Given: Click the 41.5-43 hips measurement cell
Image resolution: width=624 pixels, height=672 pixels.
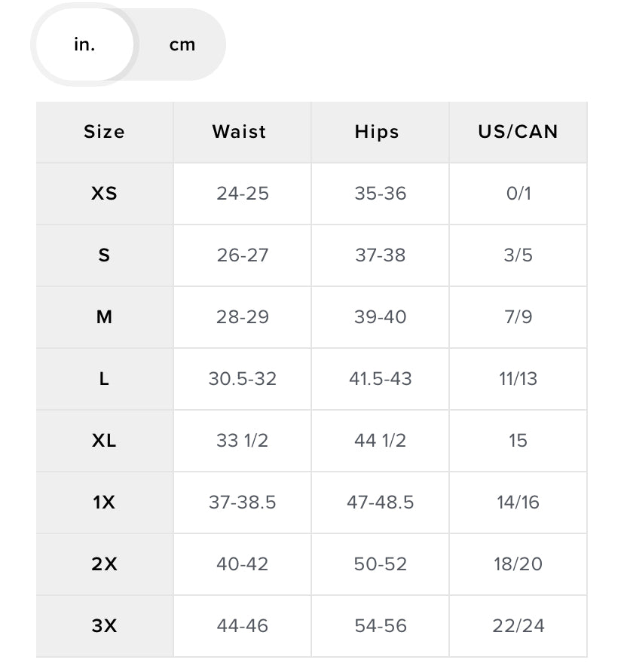Looking at the screenshot, I should [x=380, y=379].
